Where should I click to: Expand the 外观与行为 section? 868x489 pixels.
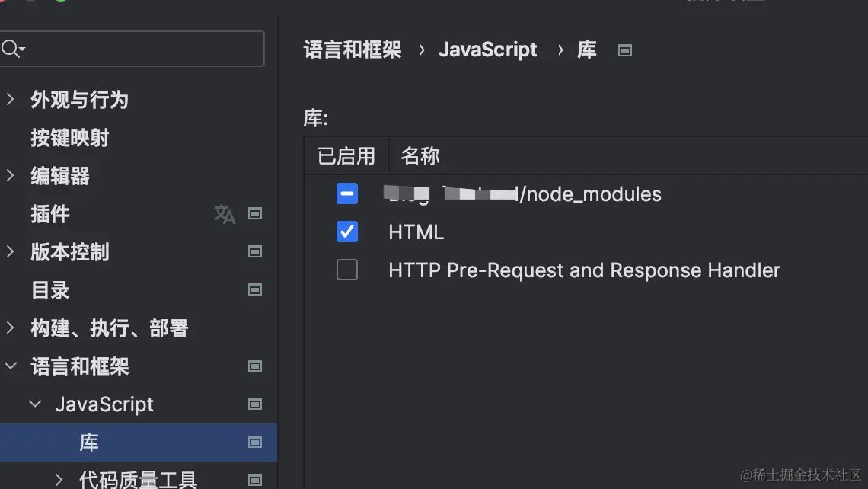pyautogui.click(x=11, y=100)
